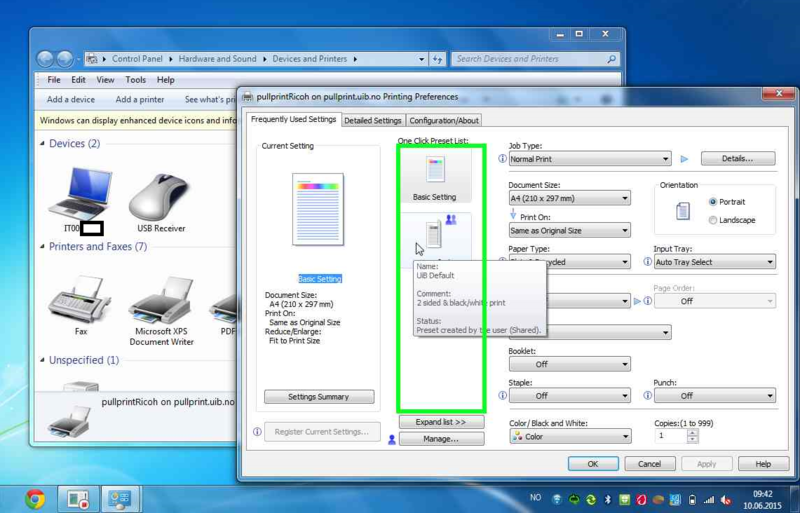Click the Forward arrow in Devices and Printers
800x513 pixels.
point(65,59)
